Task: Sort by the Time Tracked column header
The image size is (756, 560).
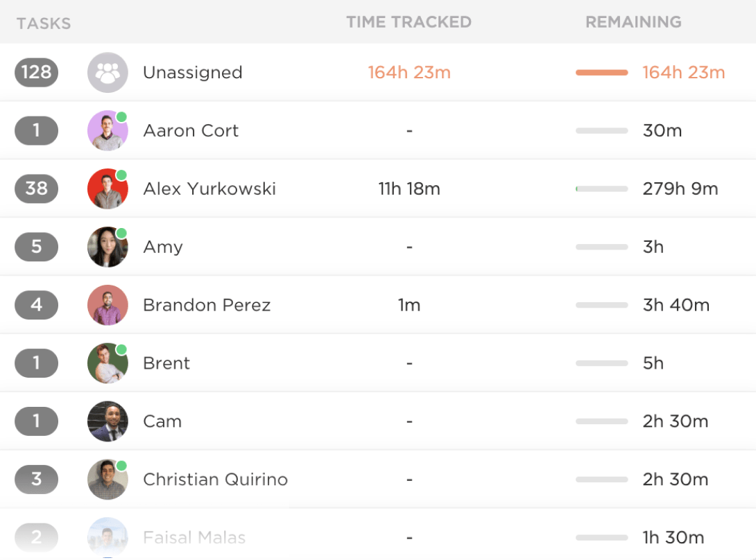Action: pos(409,22)
